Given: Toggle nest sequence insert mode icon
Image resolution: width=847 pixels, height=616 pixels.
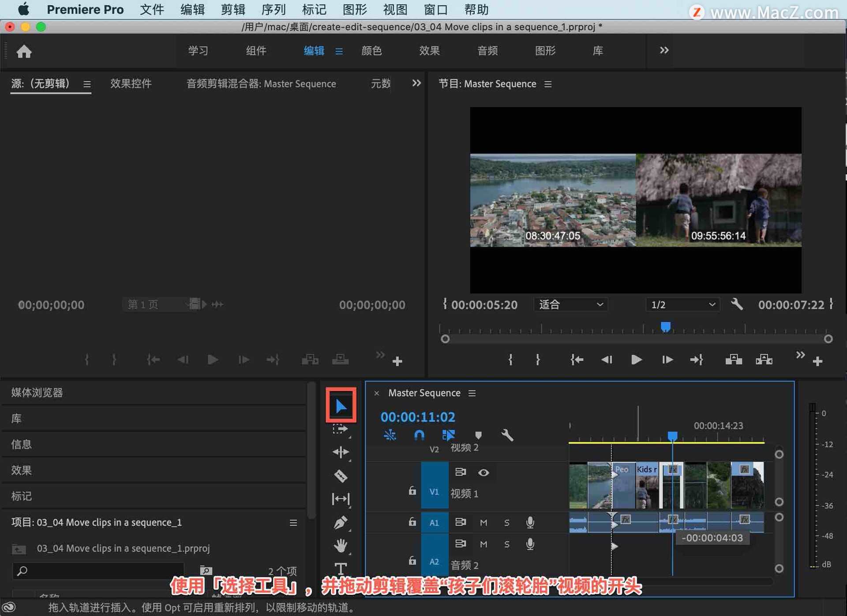Looking at the screenshot, I should [390, 436].
